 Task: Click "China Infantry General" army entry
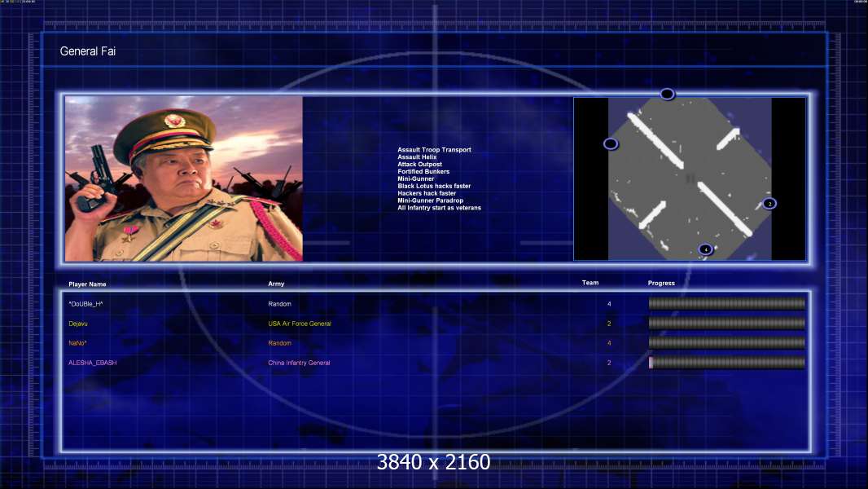pyautogui.click(x=299, y=363)
